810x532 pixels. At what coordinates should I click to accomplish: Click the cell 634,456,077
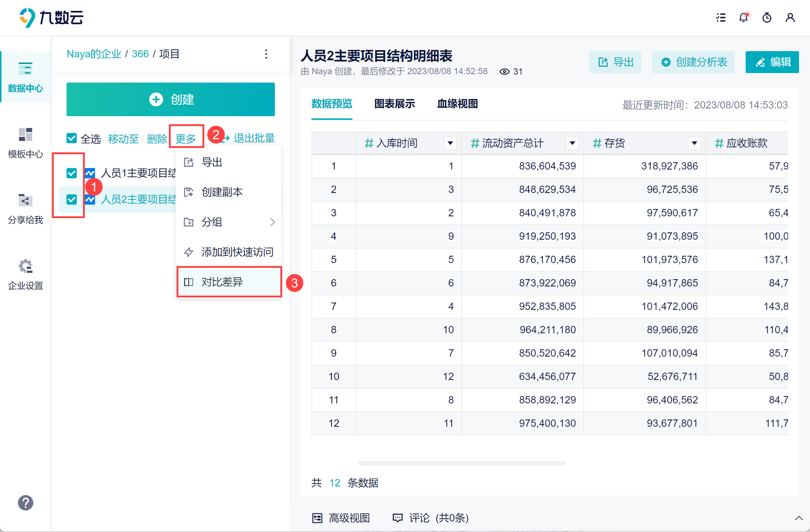523,377
